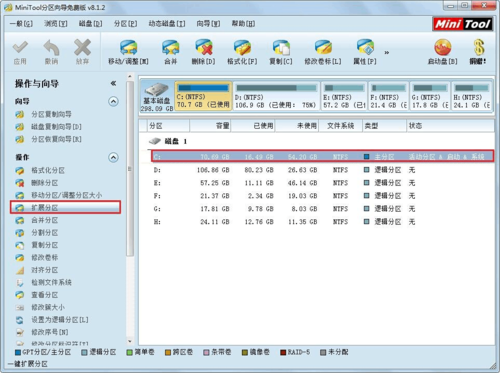500x373 pixels.
Task: Launch the 分区恢复向导 wizard
Action: [x=56, y=139]
